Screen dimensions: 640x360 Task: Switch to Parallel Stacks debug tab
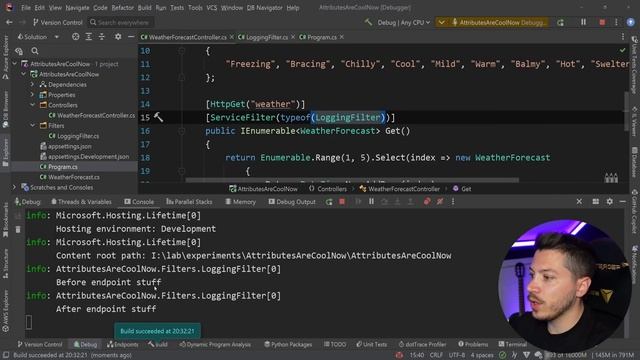coord(189,202)
